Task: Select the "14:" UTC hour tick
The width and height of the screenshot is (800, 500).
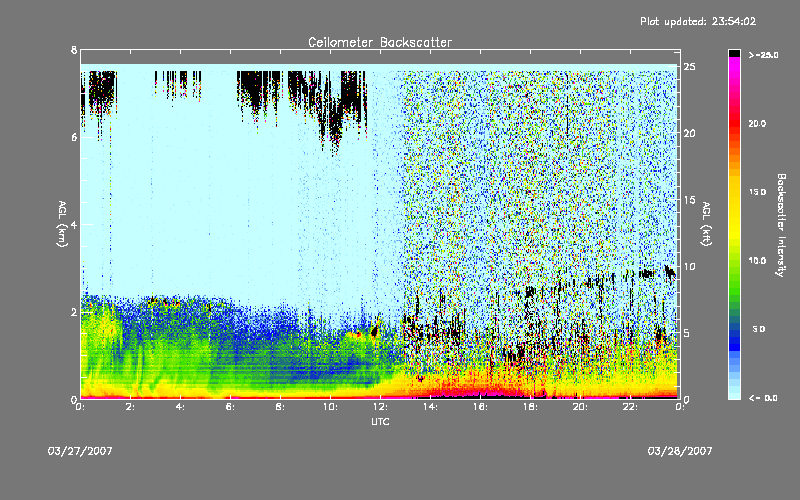Action: (x=431, y=407)
